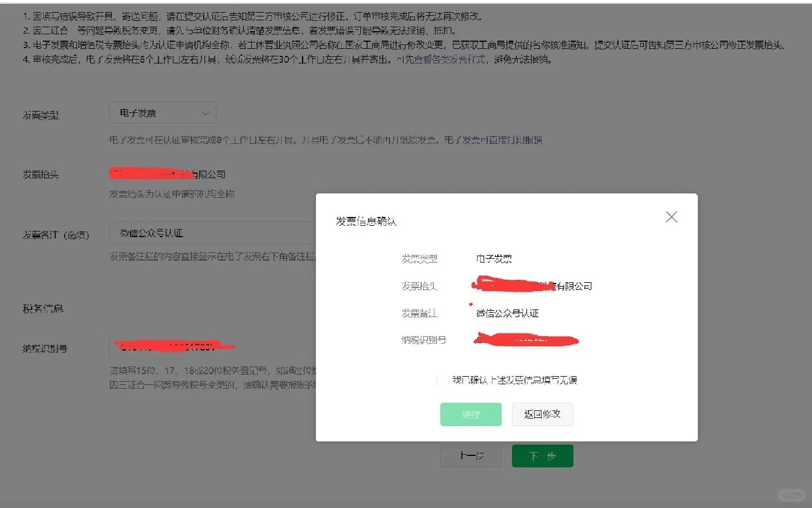Go back with the 上一步 button
This screenshot has height=508, width=812.
point(471,456)
